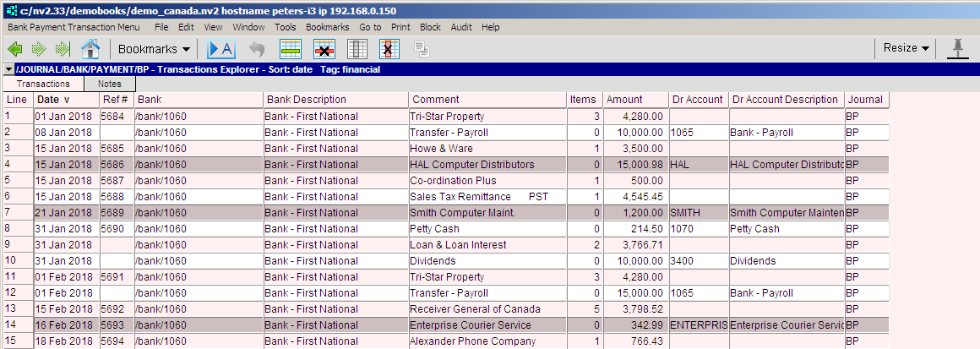Click the insert column icon

click(x=357, y=49)
